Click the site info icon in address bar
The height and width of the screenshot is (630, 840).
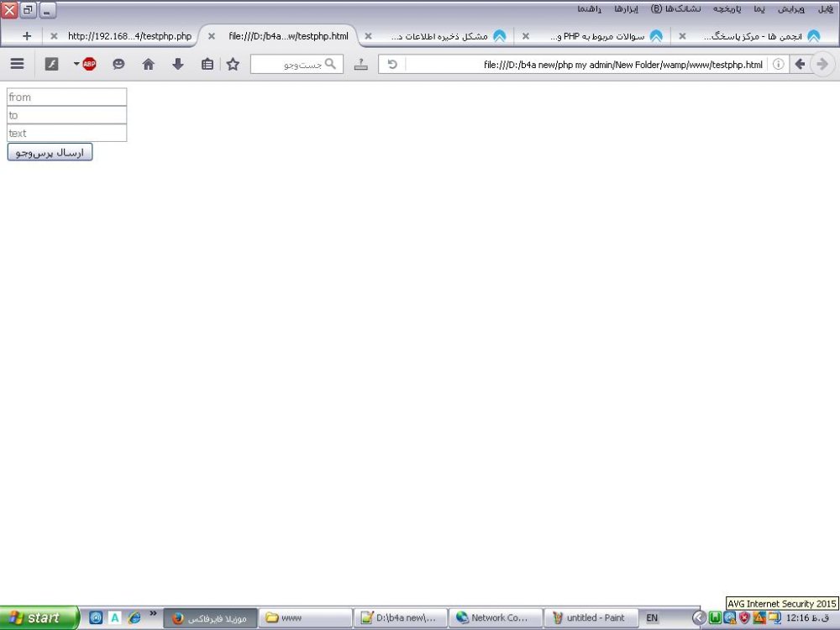(x=778, y=64)
